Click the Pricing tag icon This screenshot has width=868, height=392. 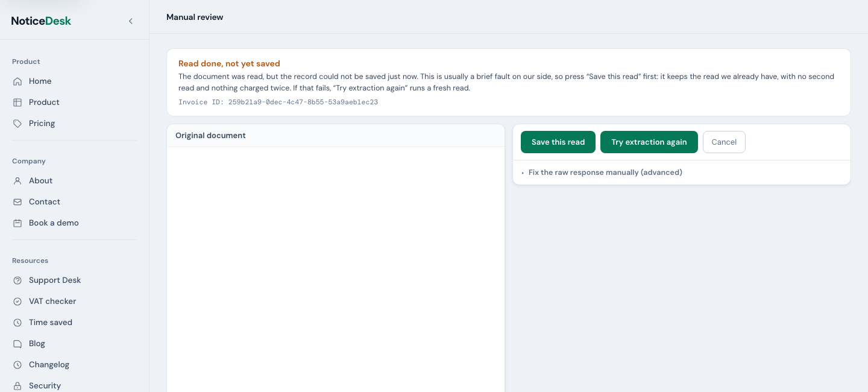pyautogui.click(x=17, y=124)
